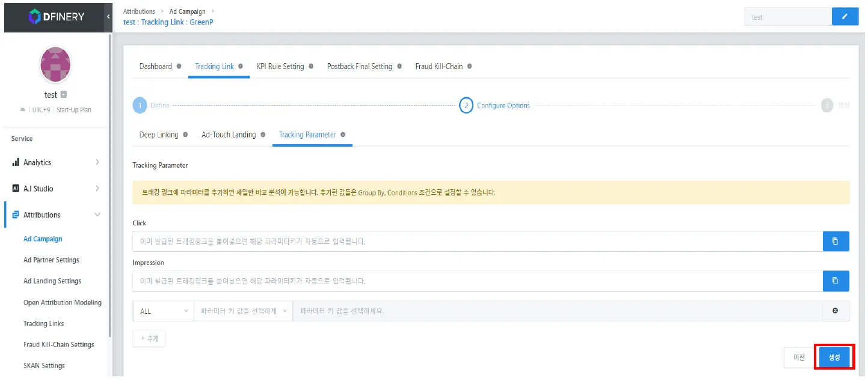Click the info icon next to Postback Final Setting
This screenshot has height=381, width=868.
click(399, 66)
